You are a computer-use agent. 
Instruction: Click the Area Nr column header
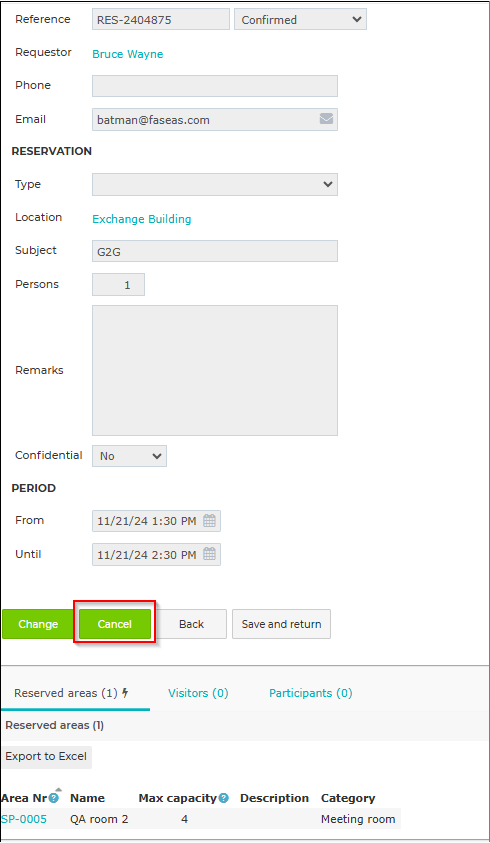24,798
